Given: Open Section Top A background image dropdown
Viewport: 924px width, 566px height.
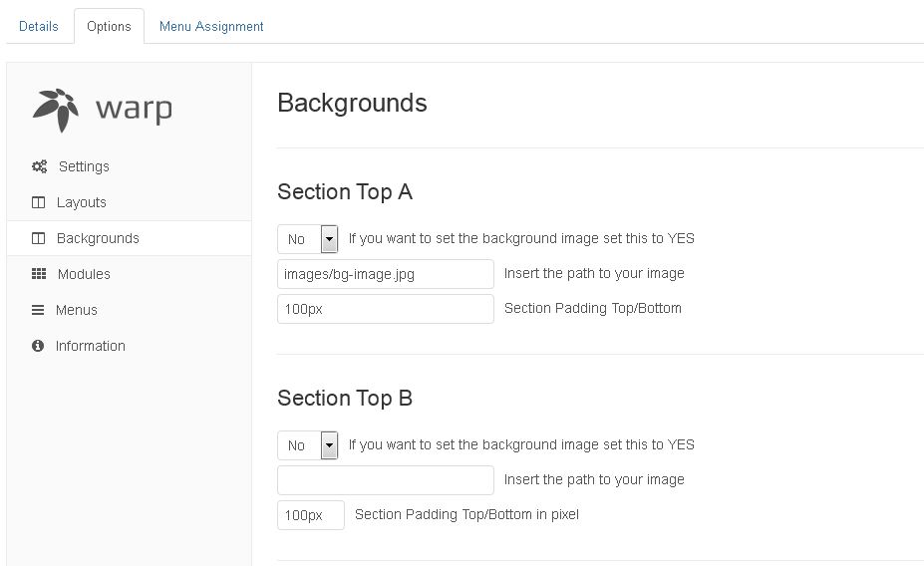Looking at the screenshot, I should [307, 239].
